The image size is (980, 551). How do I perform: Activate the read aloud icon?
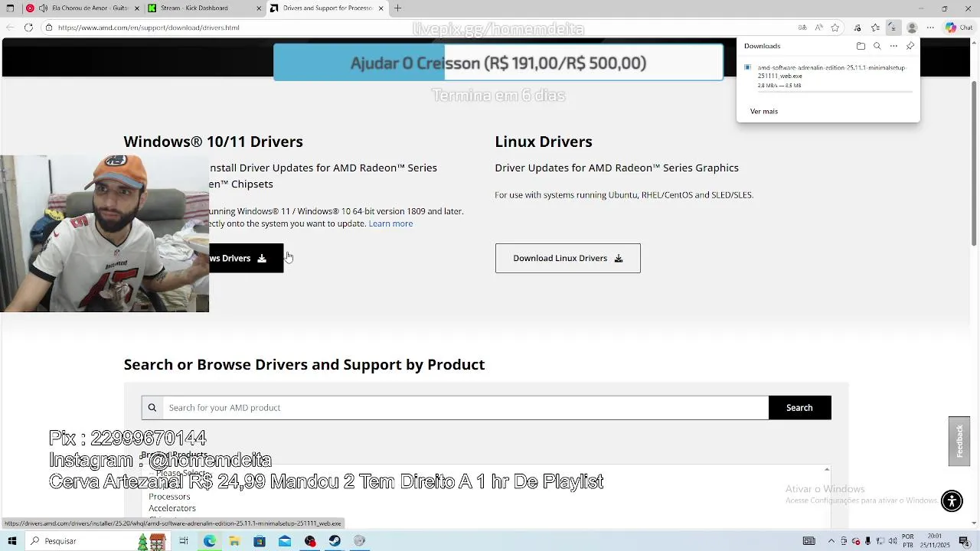[x=818, y=28]
